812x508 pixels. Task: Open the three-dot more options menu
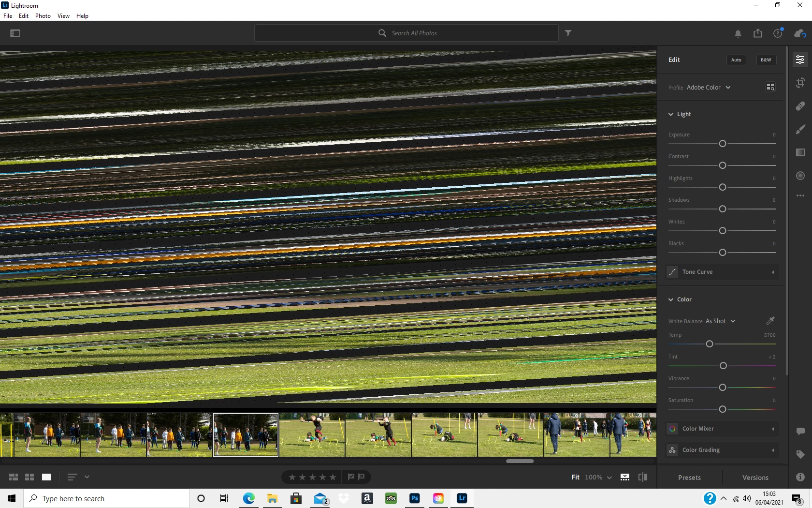tap(800, 195)
